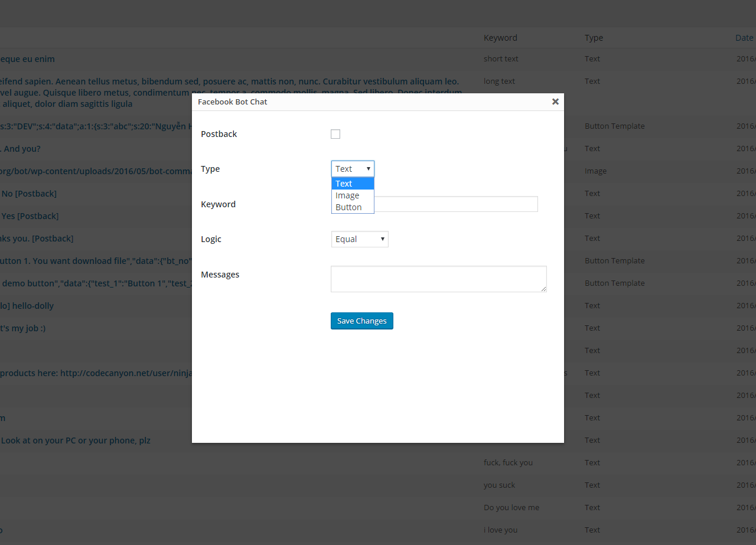The width and height of the screenshot is (756, 545).
Task: Close the Facebook Bot Chat dialog
Action: point(555,102)
